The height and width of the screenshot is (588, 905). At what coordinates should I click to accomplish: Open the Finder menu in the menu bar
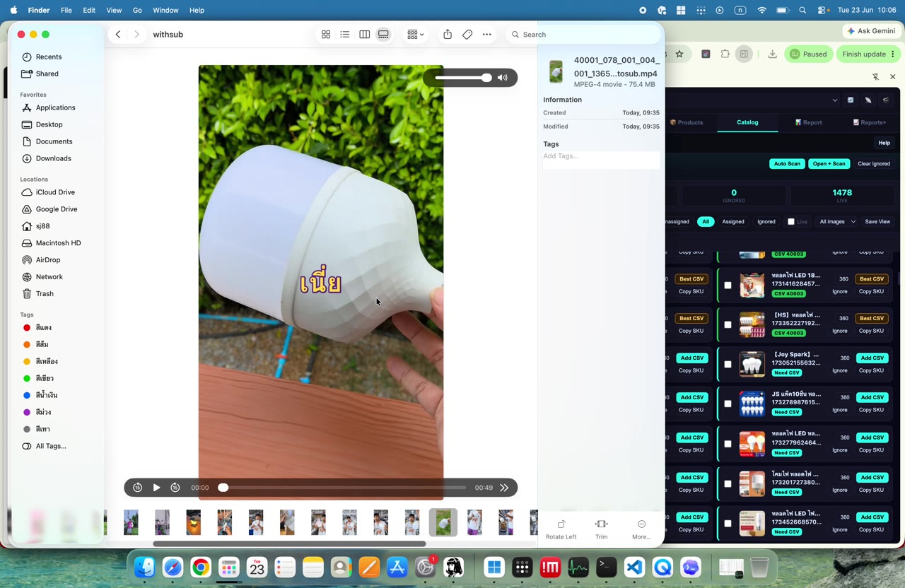point(39,10)
